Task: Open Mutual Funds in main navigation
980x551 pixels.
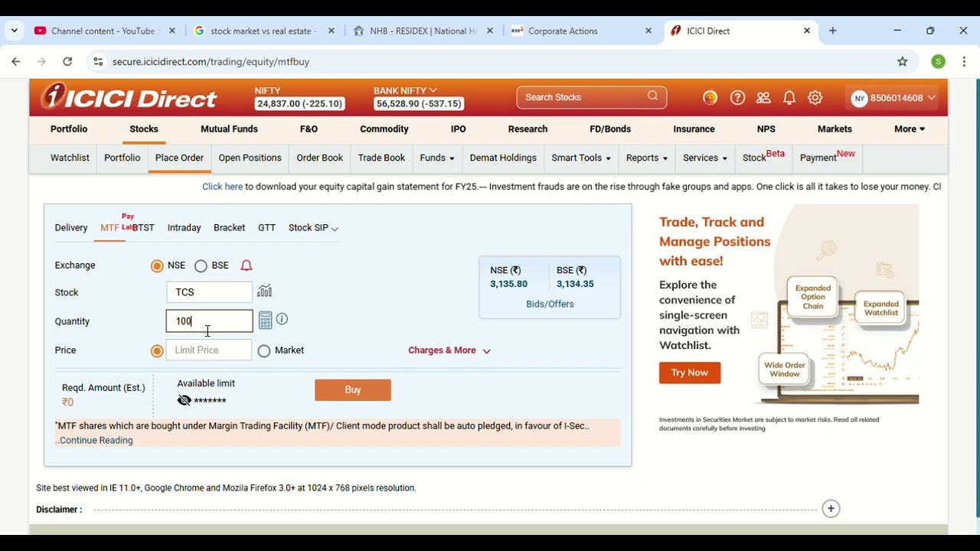Action: pos(229,129)
